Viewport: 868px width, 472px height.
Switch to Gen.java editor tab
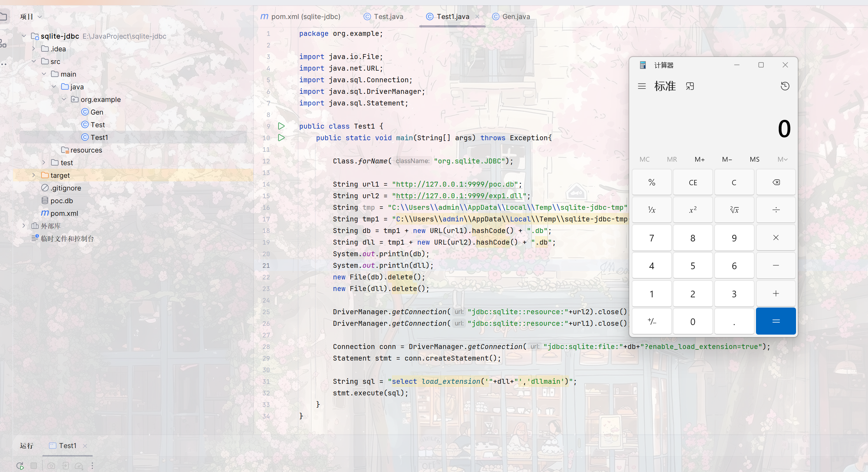pos(511,17)
